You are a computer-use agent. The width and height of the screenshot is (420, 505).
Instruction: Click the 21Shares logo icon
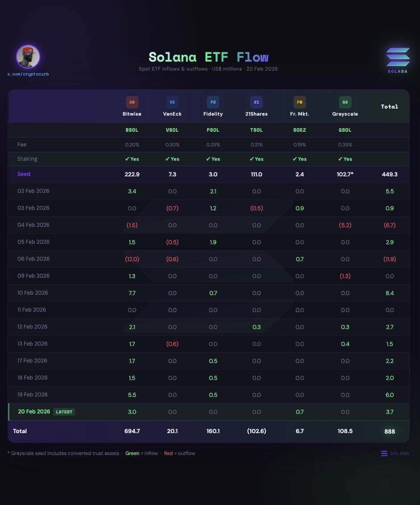(x=256, y=102)
